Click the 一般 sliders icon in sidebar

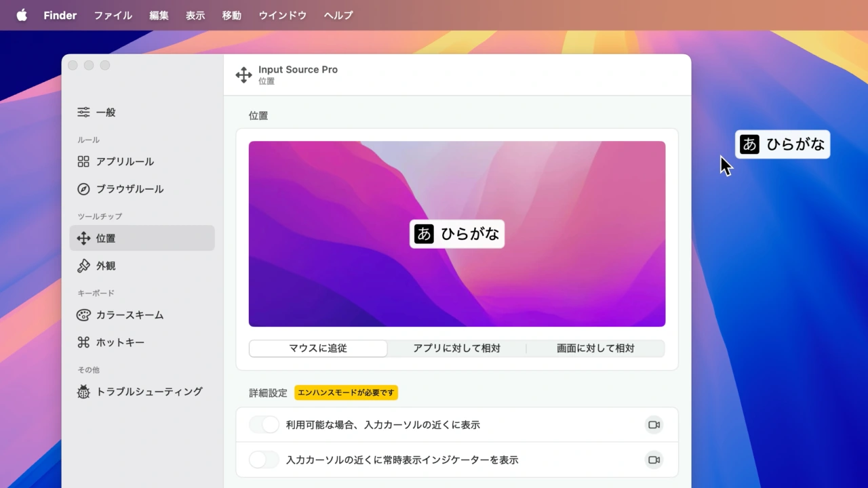(x=83, y=113)
